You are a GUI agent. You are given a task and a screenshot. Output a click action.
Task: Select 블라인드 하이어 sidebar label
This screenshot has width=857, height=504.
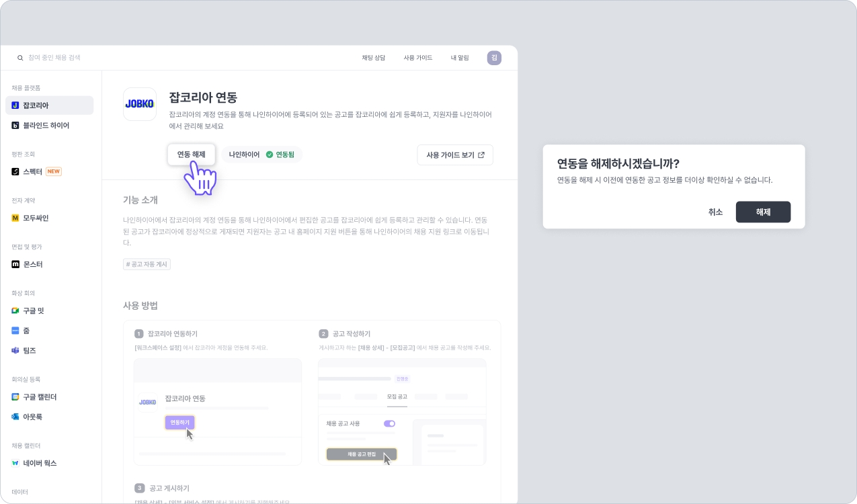click(46, 126)
